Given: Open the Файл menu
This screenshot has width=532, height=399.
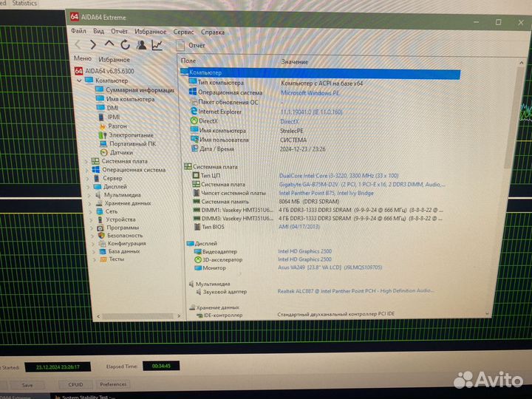Looking at the screenshot, I should pyautogui.click(x=78, y=31).
